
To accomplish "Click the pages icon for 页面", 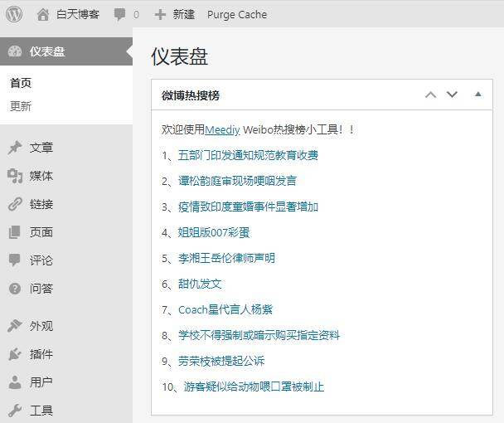I will [x=15, y=232].
